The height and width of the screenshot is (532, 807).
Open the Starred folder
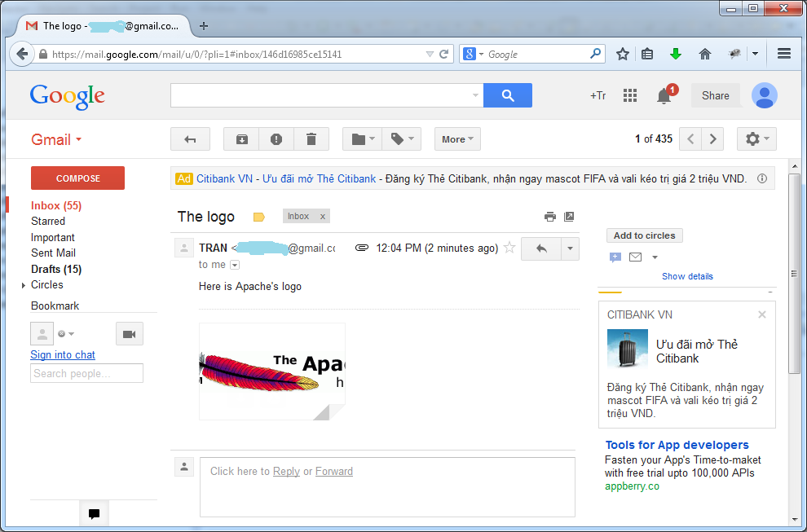tap(48, 222)
